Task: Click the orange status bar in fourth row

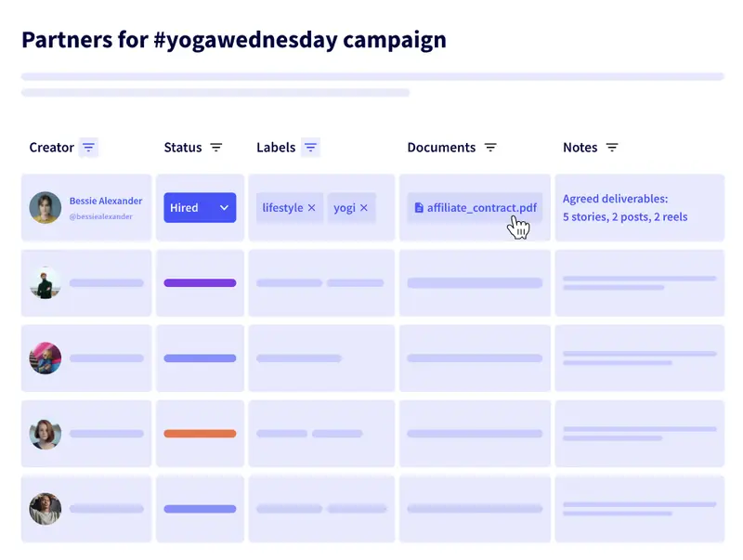Action: pyautogui.click(x=200, y=434)
